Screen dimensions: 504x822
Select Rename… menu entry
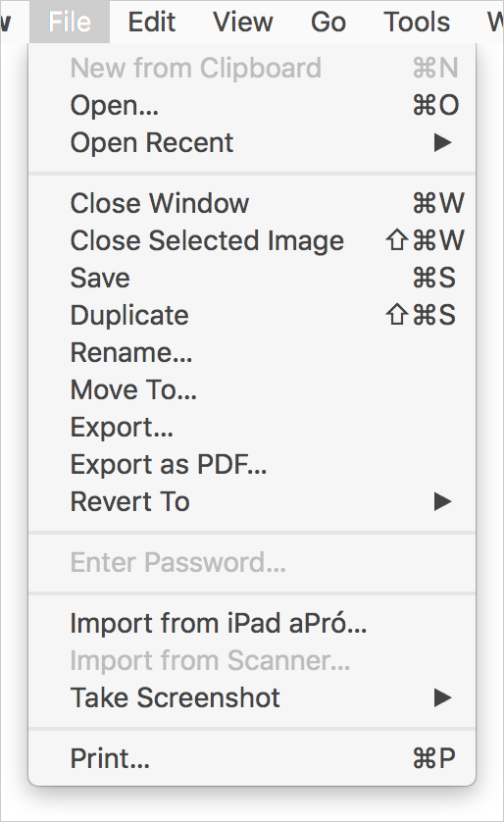pyautogui.click(x=252, y=352)
